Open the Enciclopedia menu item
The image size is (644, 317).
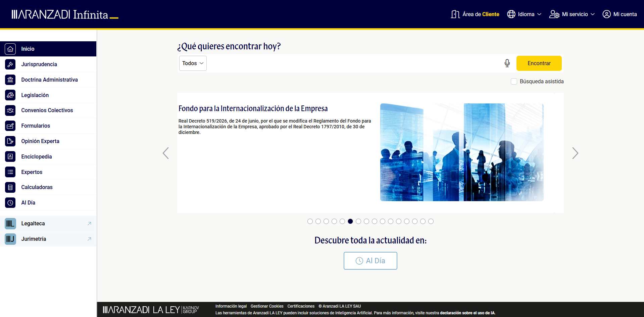pos(48,156)
